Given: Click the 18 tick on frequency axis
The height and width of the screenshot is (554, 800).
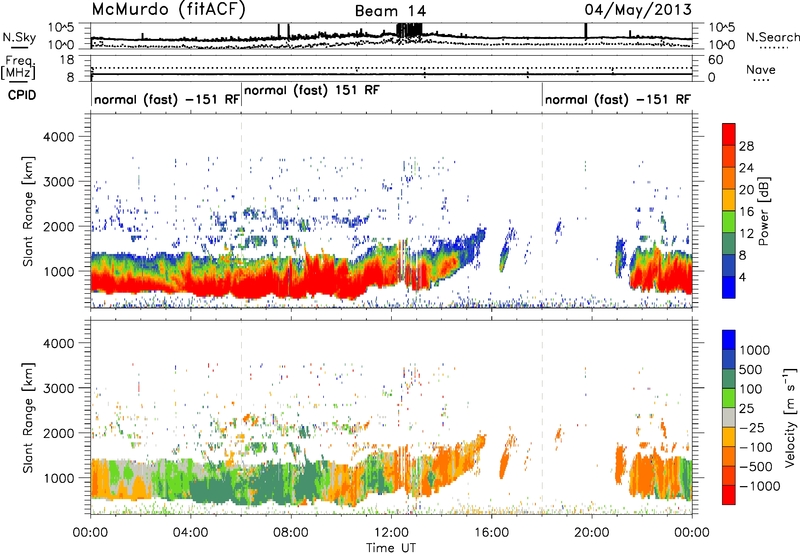Looking at the screenshot, I should pyautogui.click(x=66, y=60).
